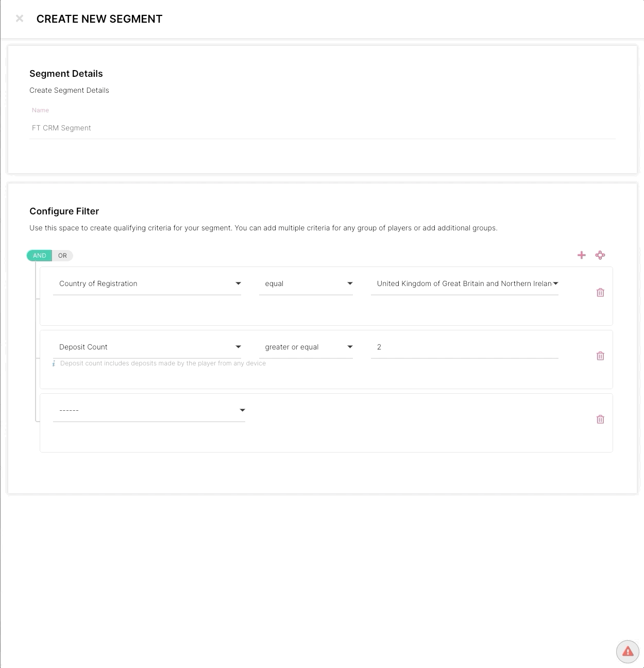Open the United Kingdom value dropdown
The image size is (644, 668).
465,283
